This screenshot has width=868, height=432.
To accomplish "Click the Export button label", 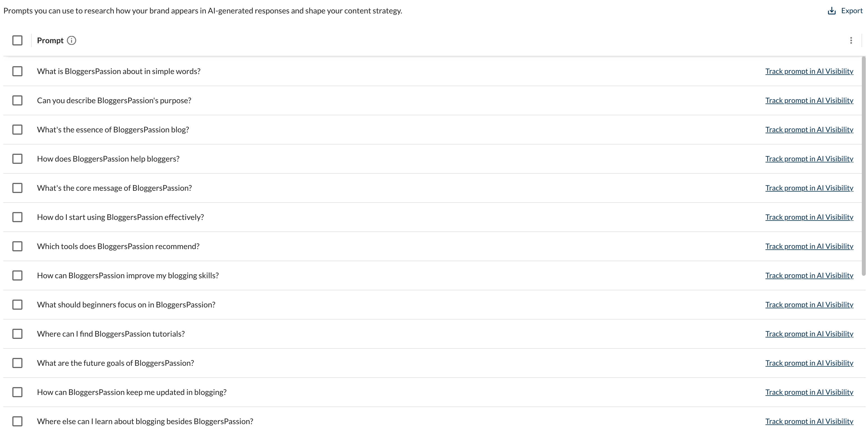I will (x=851, y=11).
